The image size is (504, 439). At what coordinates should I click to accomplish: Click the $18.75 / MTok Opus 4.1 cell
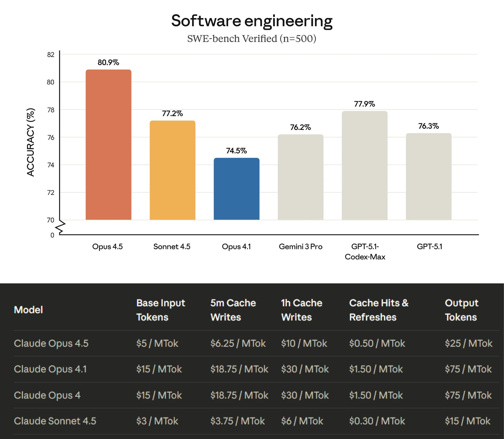click(x=239, y=369)
